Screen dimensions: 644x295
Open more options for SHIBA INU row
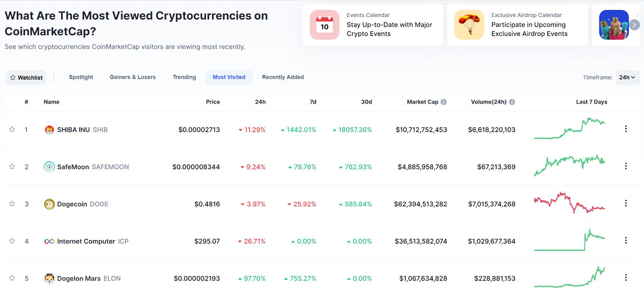tap(626, 129)
